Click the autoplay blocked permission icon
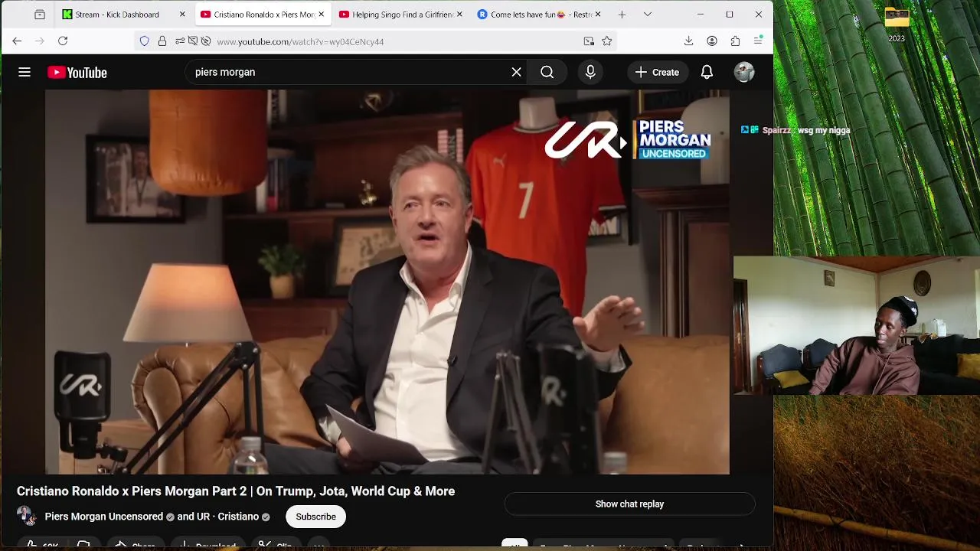980x551 pixels. [205, 41]
